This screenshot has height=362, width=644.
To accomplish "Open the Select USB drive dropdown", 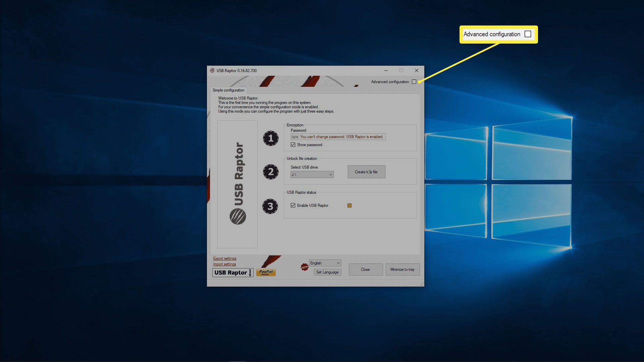I will click(x=312, y=175).
